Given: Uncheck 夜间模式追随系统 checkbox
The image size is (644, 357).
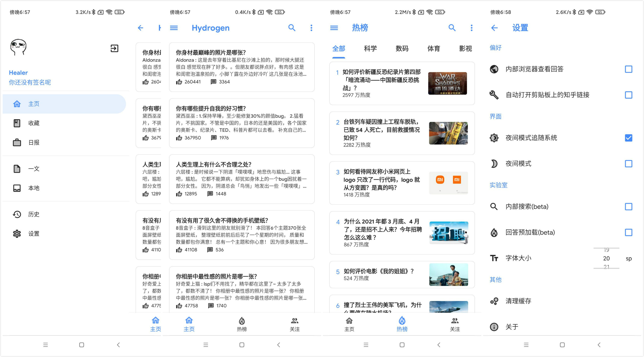Looking at the screenshot, I should [x=629, y=138].
